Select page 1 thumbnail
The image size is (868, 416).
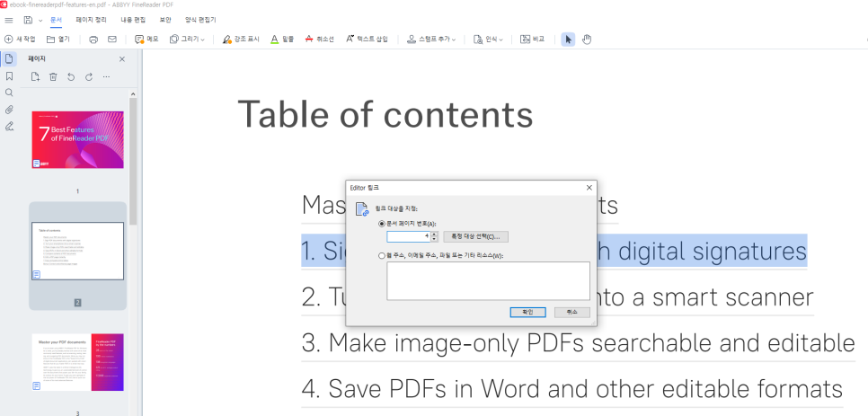[77, 139]
